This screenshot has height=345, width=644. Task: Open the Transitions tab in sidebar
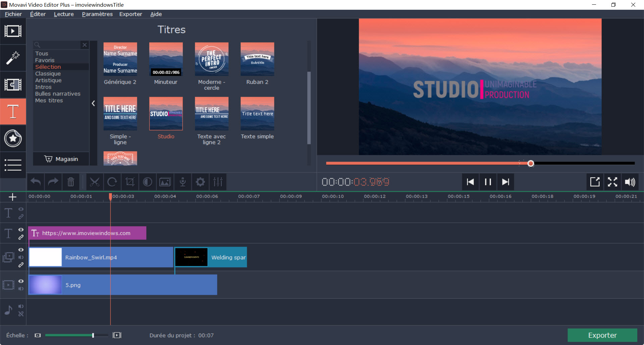click(13, 85)
